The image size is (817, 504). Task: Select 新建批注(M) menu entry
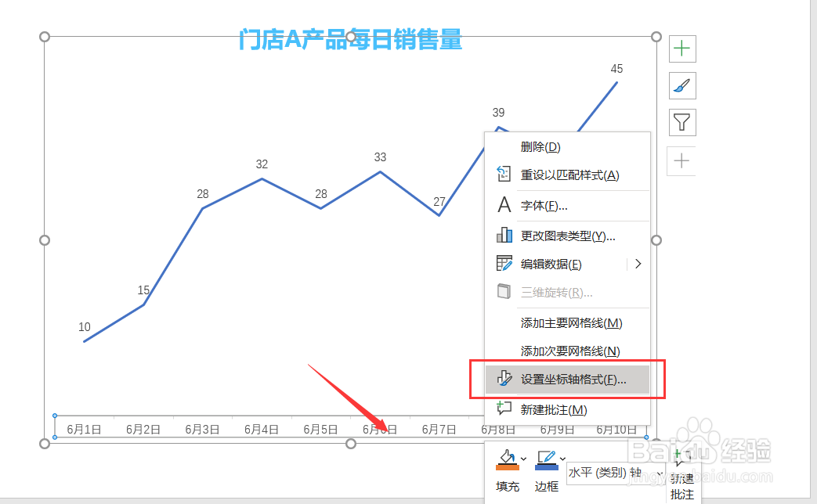567,410
